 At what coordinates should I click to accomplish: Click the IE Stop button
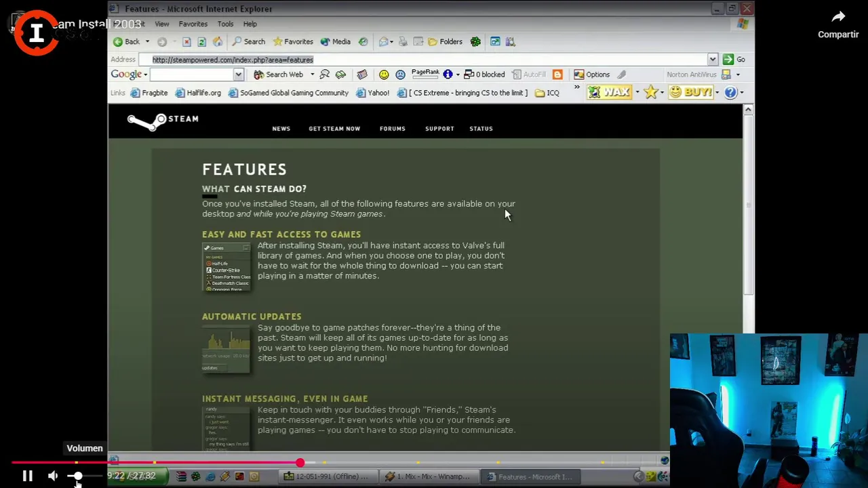186,42
